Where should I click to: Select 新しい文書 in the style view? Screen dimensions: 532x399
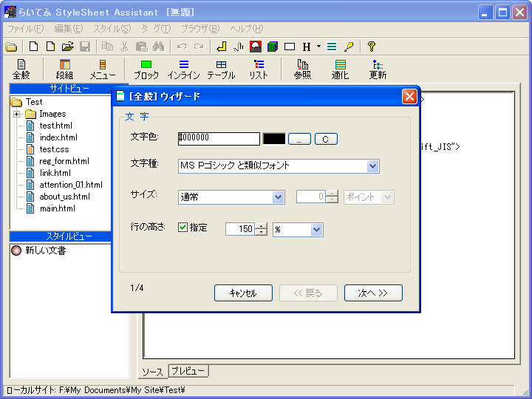(46, 250)
